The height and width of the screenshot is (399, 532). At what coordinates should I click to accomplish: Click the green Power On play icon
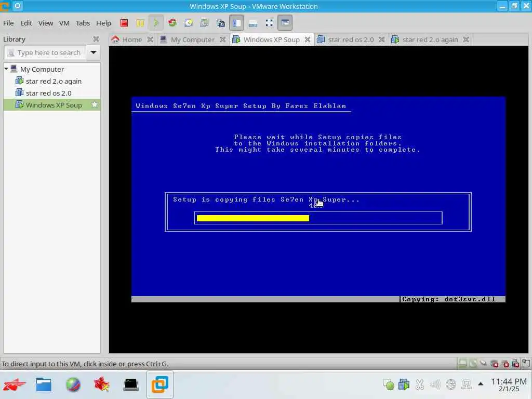point(156,23)
